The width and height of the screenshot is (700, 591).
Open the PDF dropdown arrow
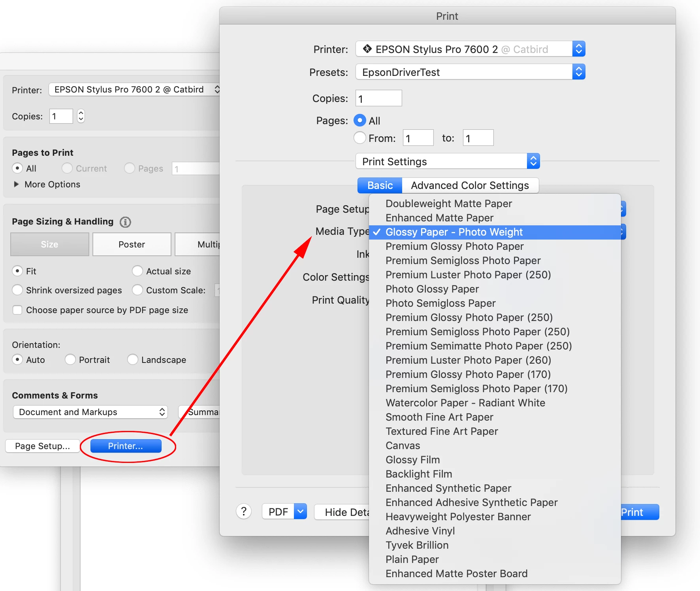301,512
